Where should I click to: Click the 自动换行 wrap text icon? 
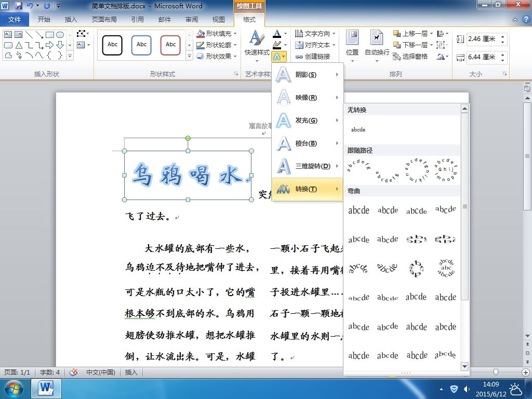tap(377, 37)
